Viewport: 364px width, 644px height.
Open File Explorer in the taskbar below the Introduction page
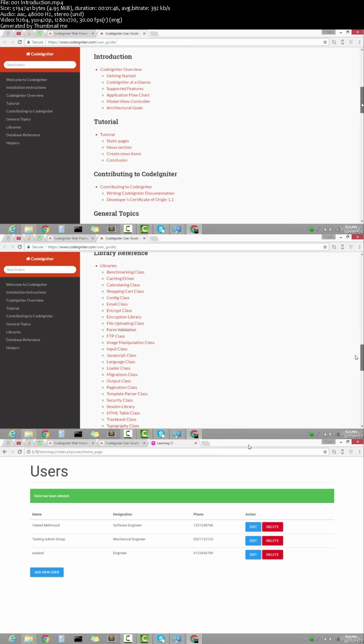click(x=29, y=229)
